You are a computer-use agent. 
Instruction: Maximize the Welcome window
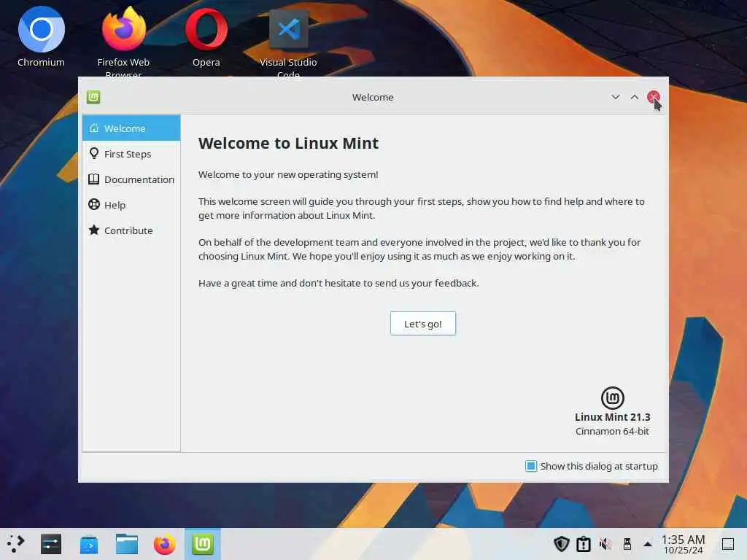(634, 97)
